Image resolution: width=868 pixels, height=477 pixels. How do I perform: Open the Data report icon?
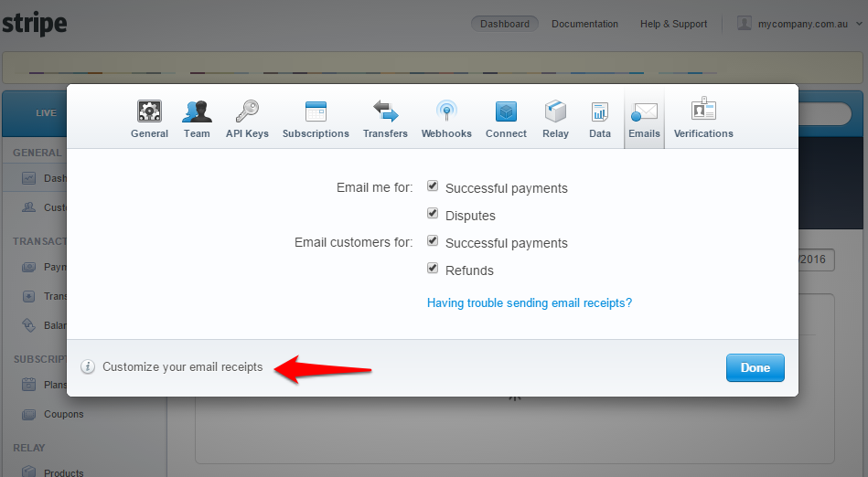600,111
